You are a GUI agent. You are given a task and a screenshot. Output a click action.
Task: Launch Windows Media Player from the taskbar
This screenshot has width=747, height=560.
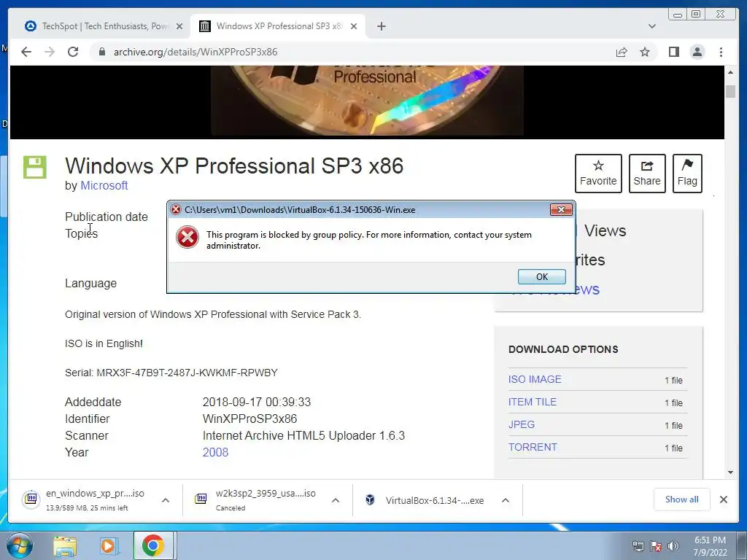[109, 546]
